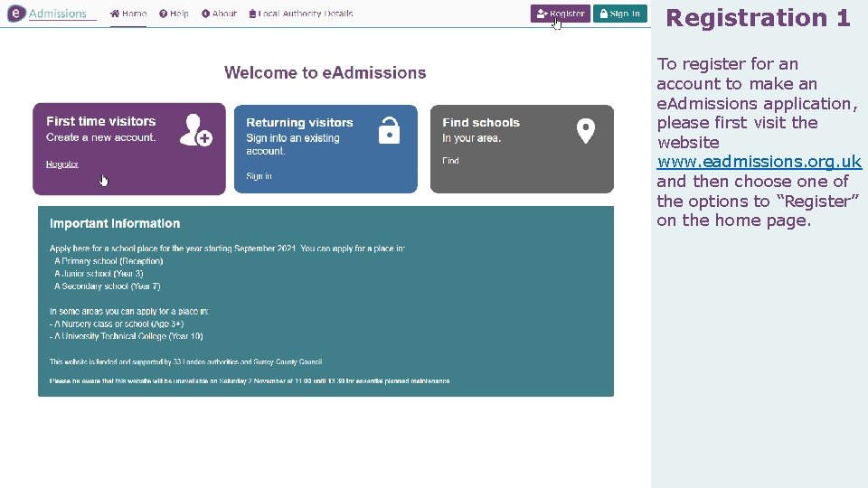Click the padlock icon in Returning visitors card

[389, 130]
